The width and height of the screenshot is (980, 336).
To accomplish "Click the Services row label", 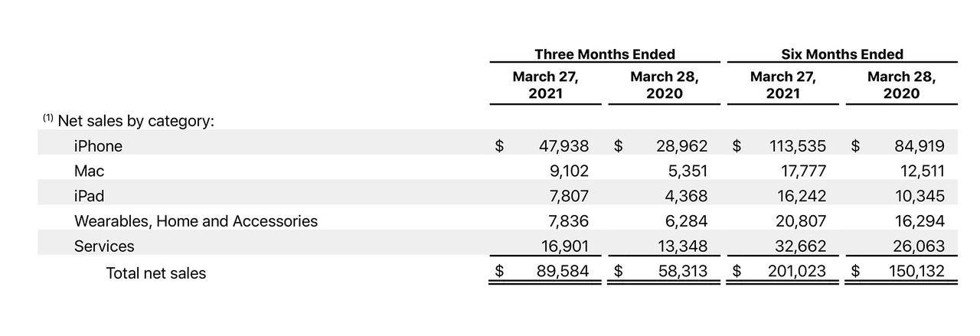I will click(x=104, y=246).
